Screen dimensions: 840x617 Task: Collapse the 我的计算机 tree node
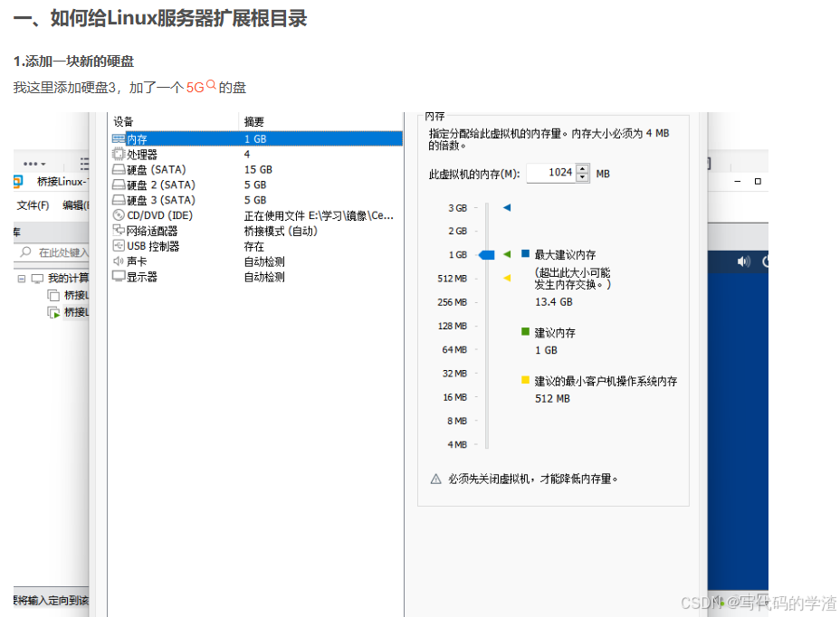pyautogui.click(x=21, y=279)
